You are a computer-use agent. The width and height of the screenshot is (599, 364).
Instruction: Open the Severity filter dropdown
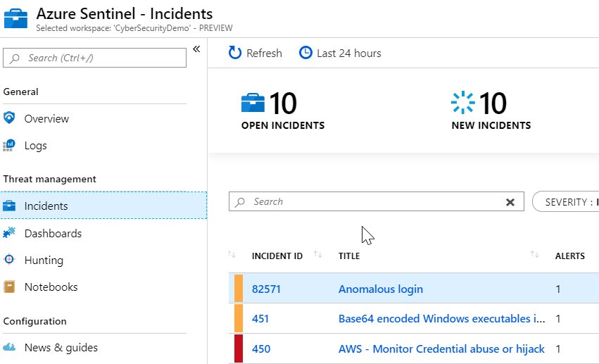pos(565,202)
